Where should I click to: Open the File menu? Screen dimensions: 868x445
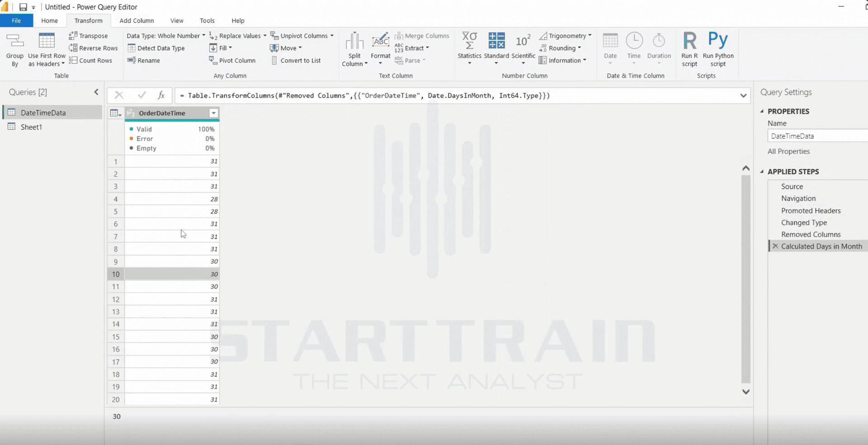[x=16, y=20]
